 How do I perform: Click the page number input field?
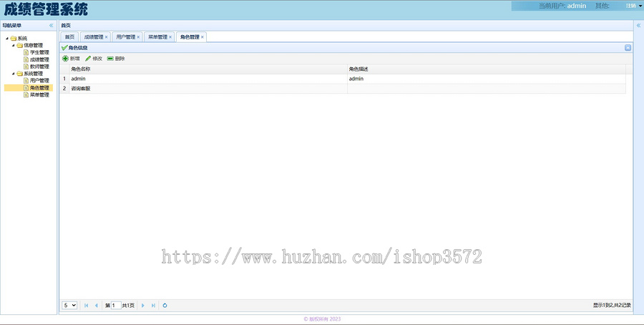point(116,305)
